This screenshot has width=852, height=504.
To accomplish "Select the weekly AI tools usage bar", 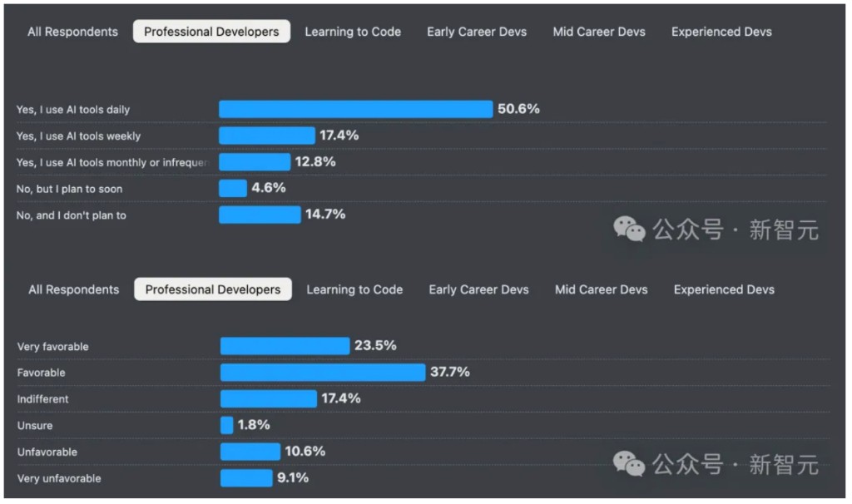I will click(x=266, y=136).
